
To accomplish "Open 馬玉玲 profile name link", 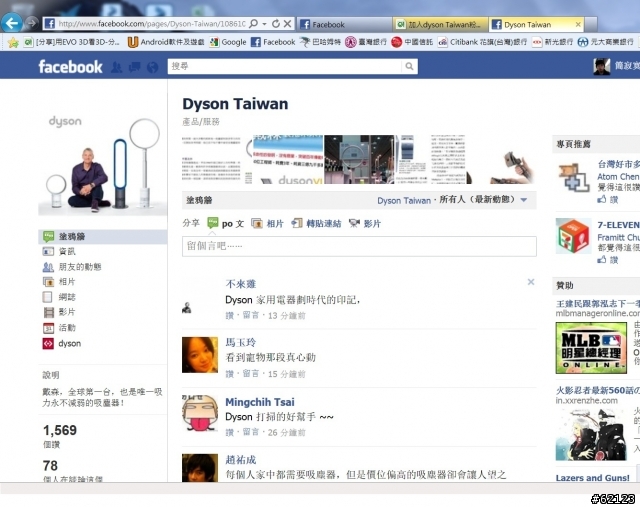I will 241,342.
